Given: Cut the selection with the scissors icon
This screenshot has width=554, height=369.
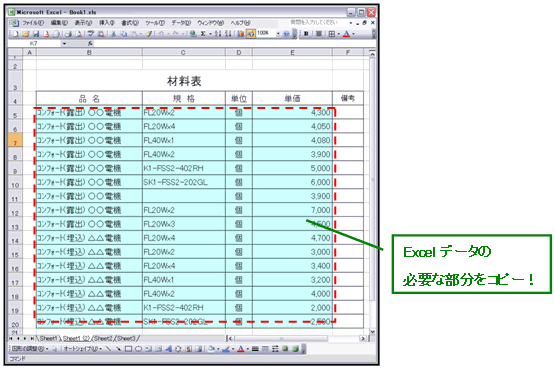Looking at the screenshot, I should 114,34.
